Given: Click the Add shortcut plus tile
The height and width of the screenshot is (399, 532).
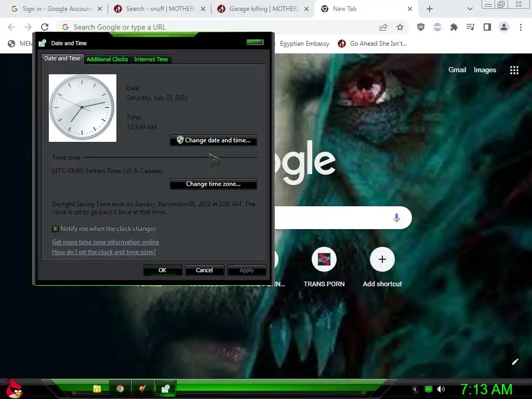Looking at the screenshot, I should 382,259.
